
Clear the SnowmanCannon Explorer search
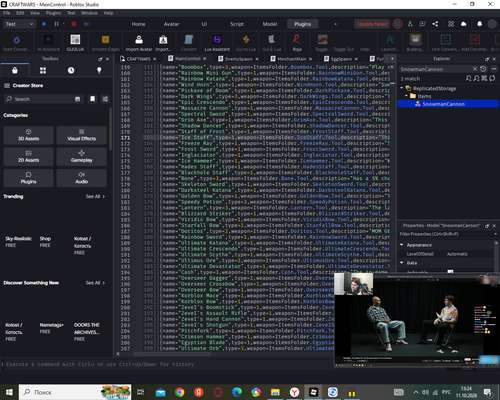tap(475, 69)
